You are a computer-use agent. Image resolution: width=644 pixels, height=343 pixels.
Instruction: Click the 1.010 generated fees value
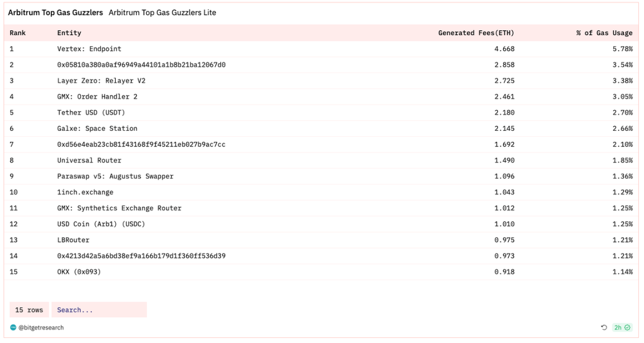click(504, 224)
